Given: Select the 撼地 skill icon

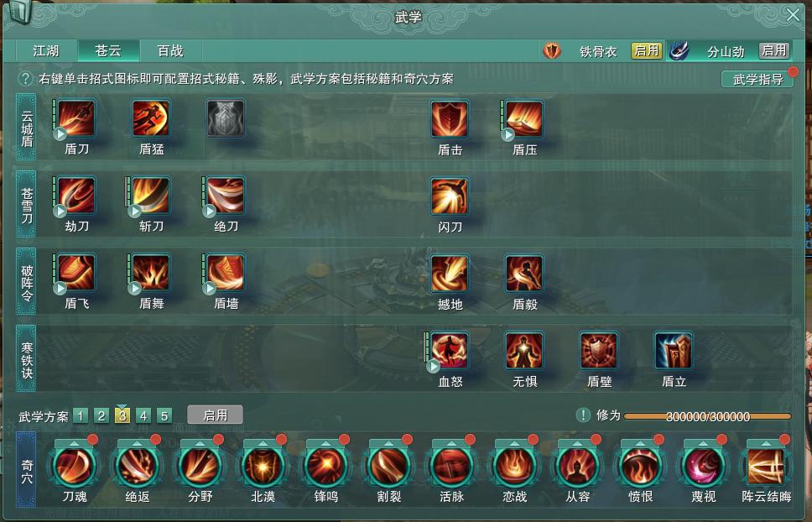Looking at the screenshot, I should (450, 273).
